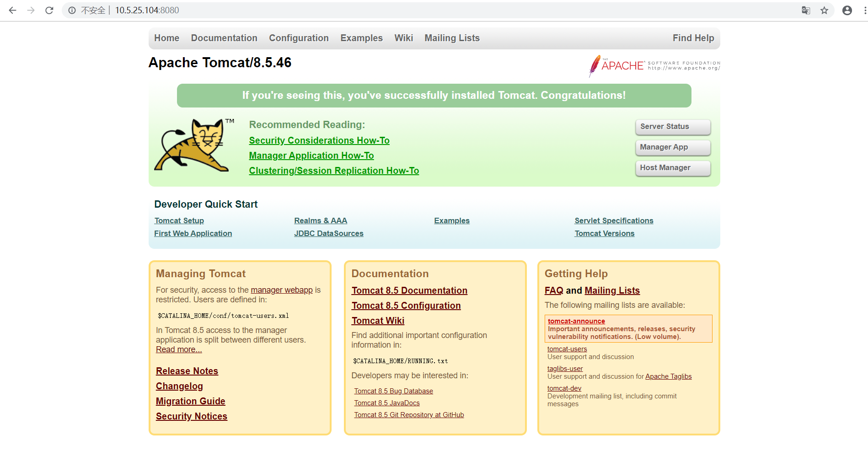Open the tomcat-announce mailing list link

pos(576,321)
